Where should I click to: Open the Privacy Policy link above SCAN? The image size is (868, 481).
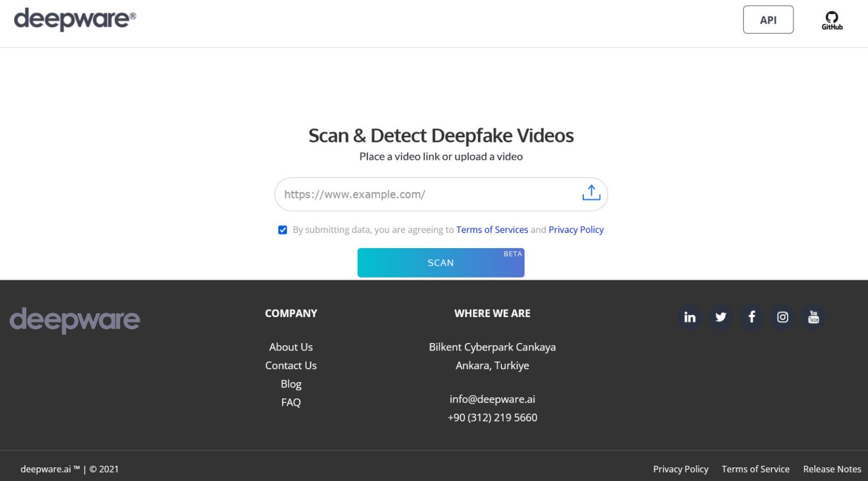pos(576,229)
